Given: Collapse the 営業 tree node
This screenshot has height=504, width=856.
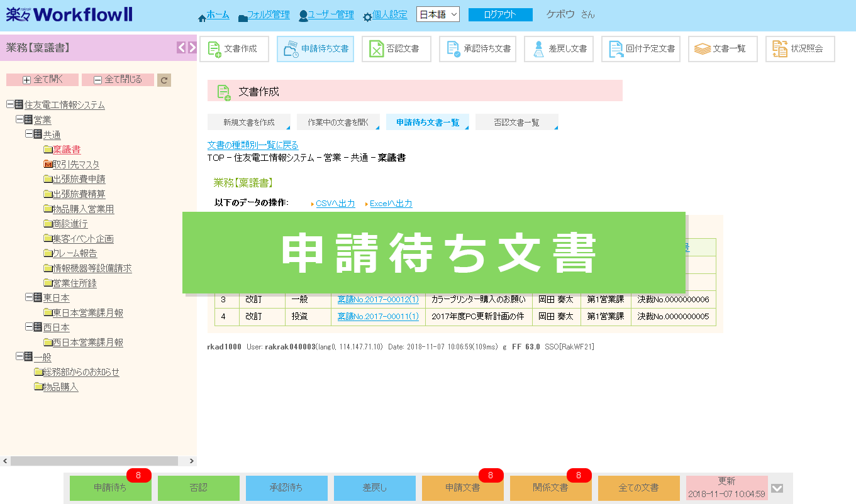Looking at the screenshot, I should [x=19, y=119].
